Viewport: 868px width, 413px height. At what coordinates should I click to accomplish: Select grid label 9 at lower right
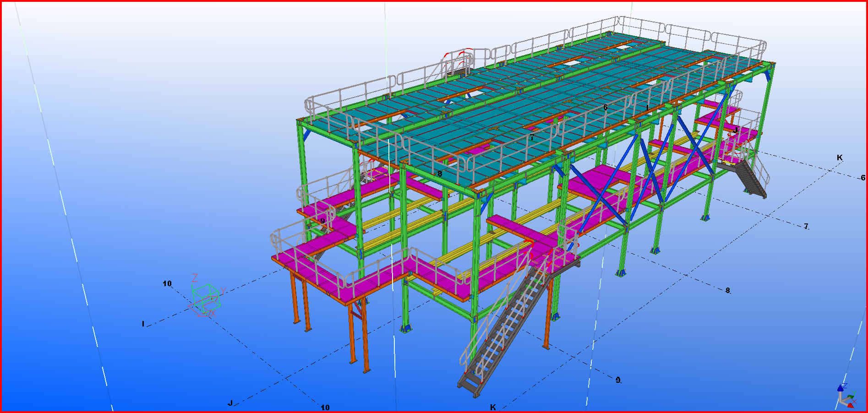click(618, 380)
